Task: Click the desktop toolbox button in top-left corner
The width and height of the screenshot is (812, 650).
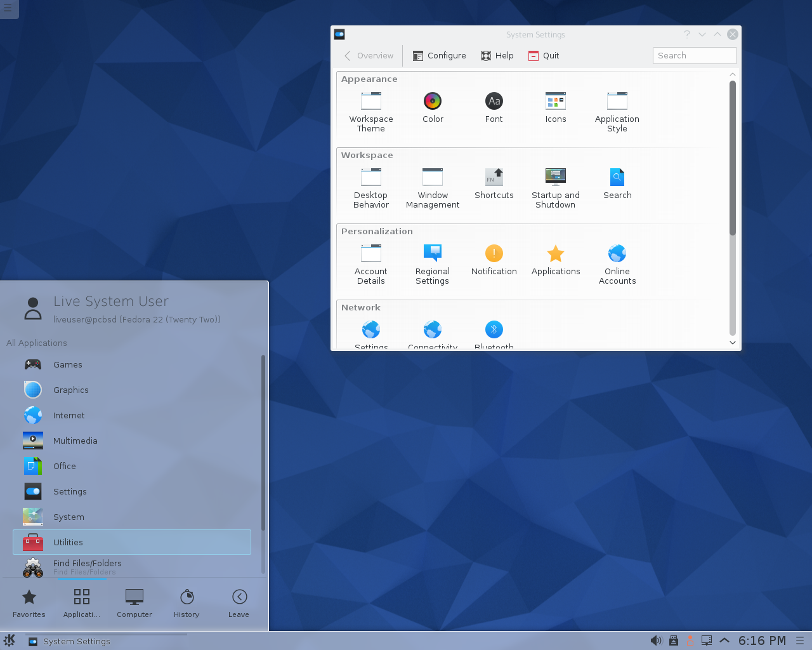Action: click(8, 8)
